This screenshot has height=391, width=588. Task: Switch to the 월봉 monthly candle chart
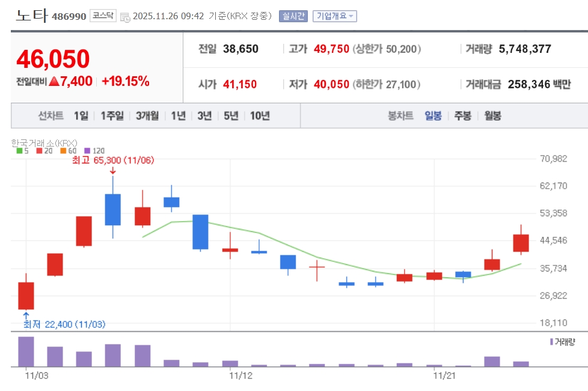tap(492, 116)
